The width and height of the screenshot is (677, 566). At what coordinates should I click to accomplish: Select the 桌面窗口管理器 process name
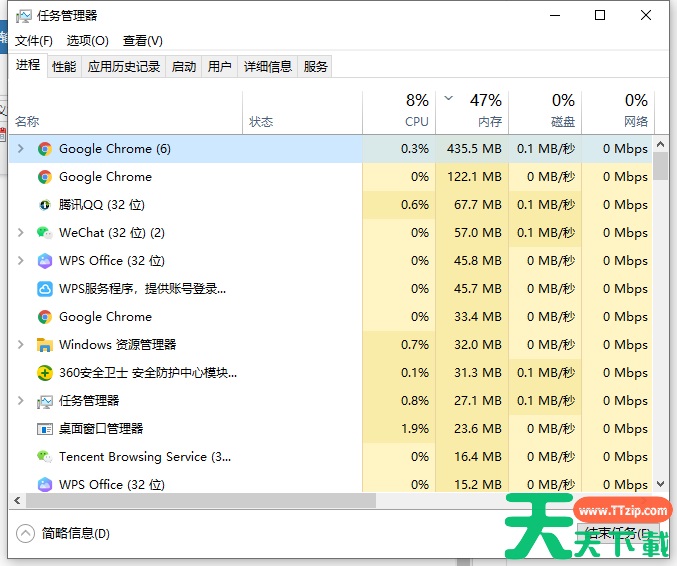[x=101, y=428]
